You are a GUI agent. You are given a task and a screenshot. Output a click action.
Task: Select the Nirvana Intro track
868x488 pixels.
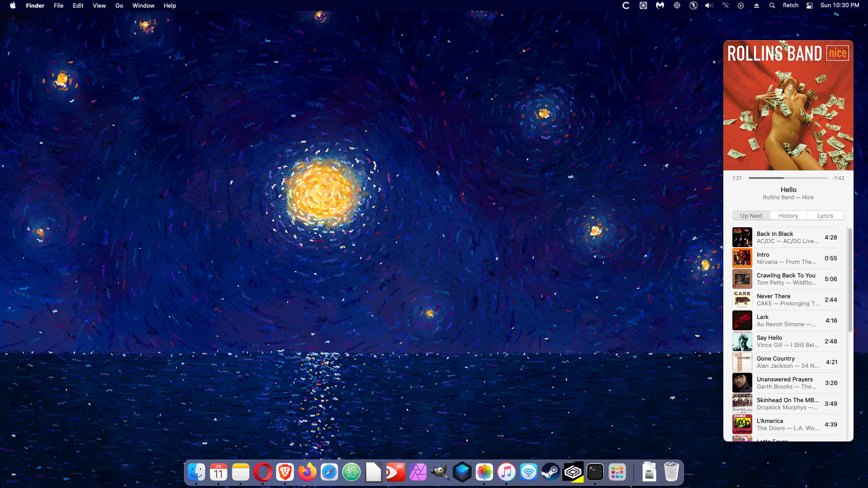click(x=785, y=258)
